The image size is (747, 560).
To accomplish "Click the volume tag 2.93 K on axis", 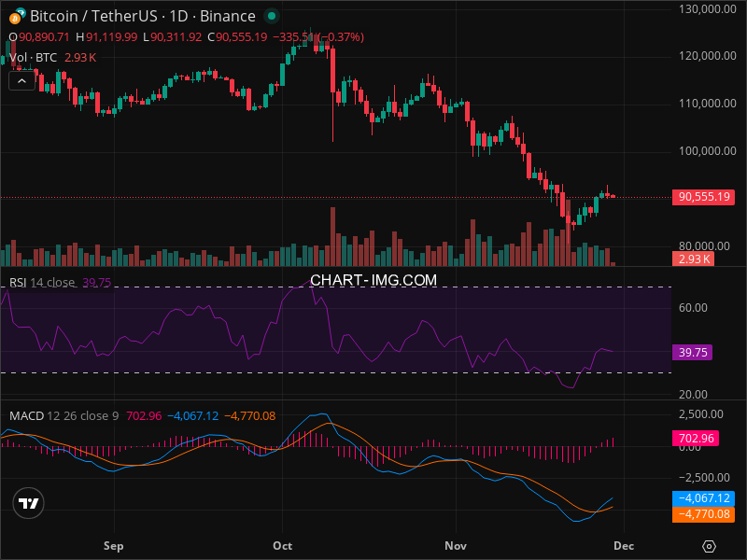I will [x=695, y=259].
